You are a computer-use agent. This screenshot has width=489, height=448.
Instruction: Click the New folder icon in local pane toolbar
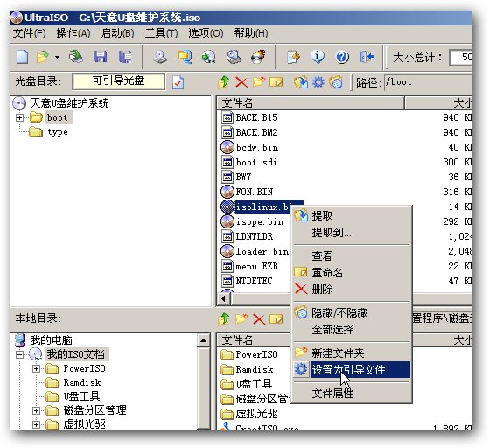[x=241, y=318]
